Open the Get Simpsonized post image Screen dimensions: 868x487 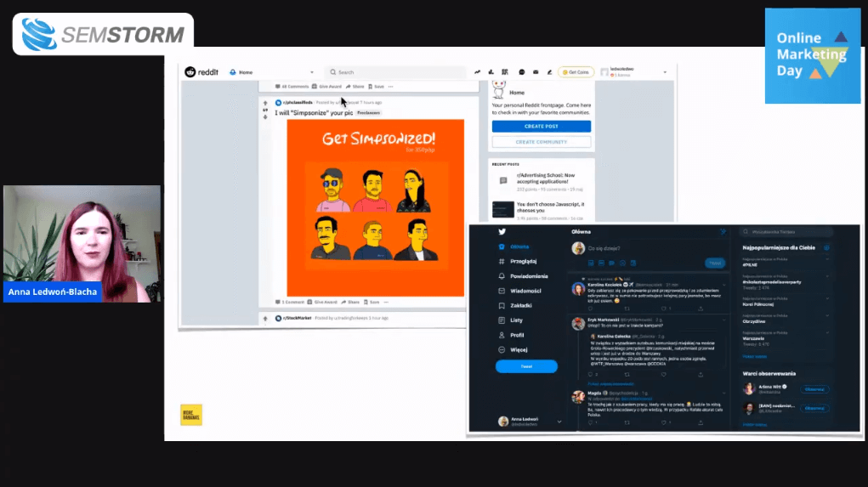click(x=375, y=207)
